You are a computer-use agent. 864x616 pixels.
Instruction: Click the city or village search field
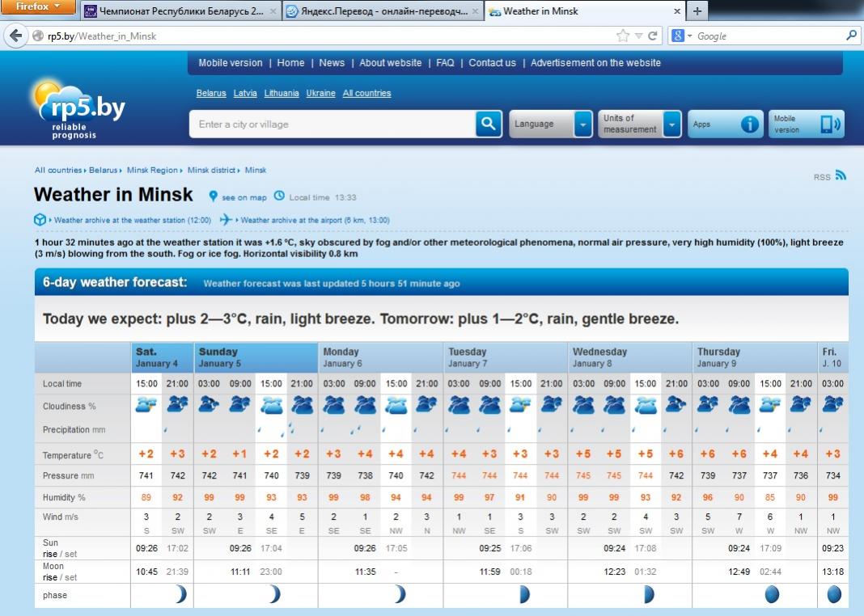click(332, 124)
